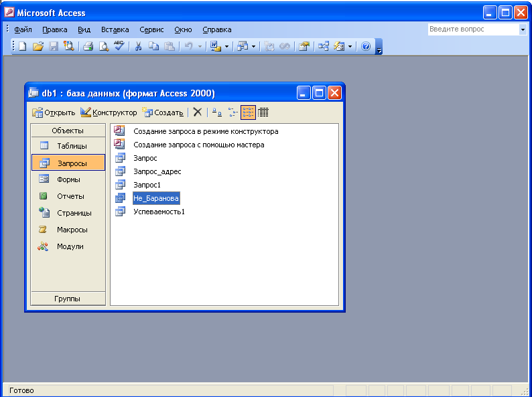The height and width of the screenshot is (397, 532).
Task: Delete selected query with X icon
Action: pos(198,112)
